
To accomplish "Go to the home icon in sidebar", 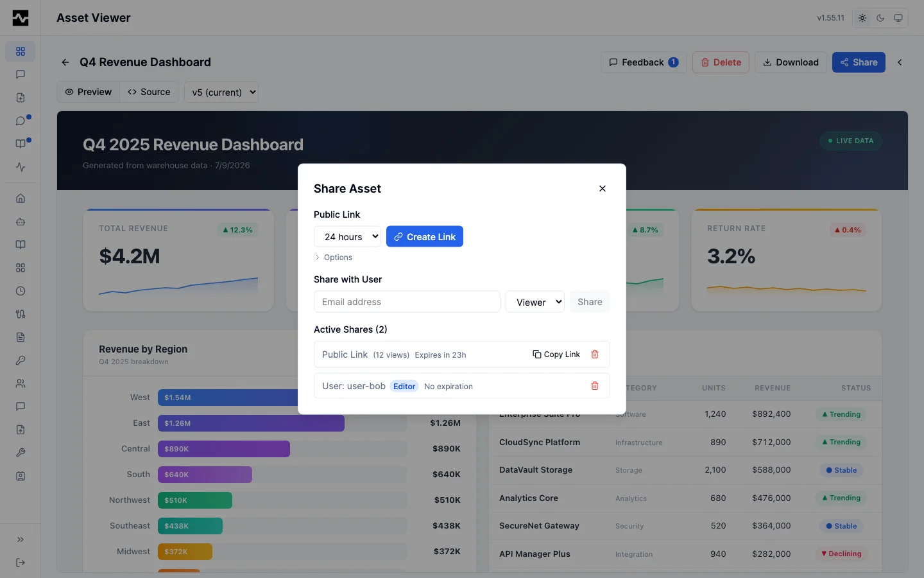I will (21, 198).
